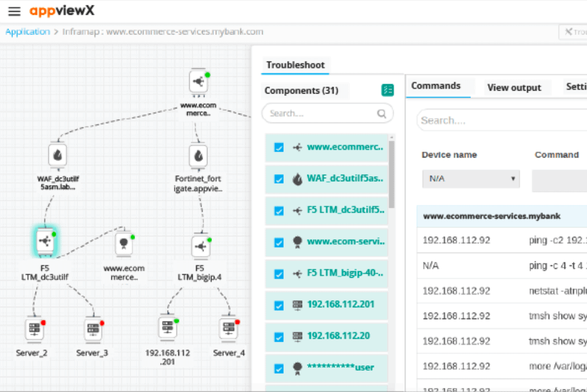Image resolution: width=587 pixels, height=392 pixels.
Task: Open the partially visible Settings tab
Action: click(576, 87)
